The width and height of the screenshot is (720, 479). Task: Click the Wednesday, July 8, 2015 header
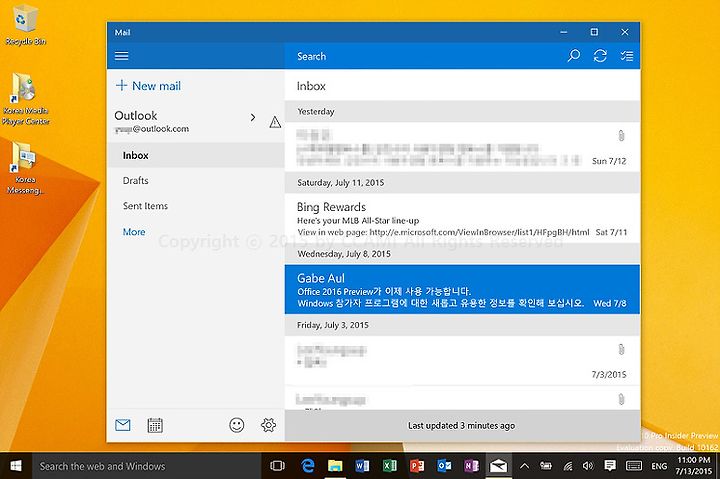[462, 254]
